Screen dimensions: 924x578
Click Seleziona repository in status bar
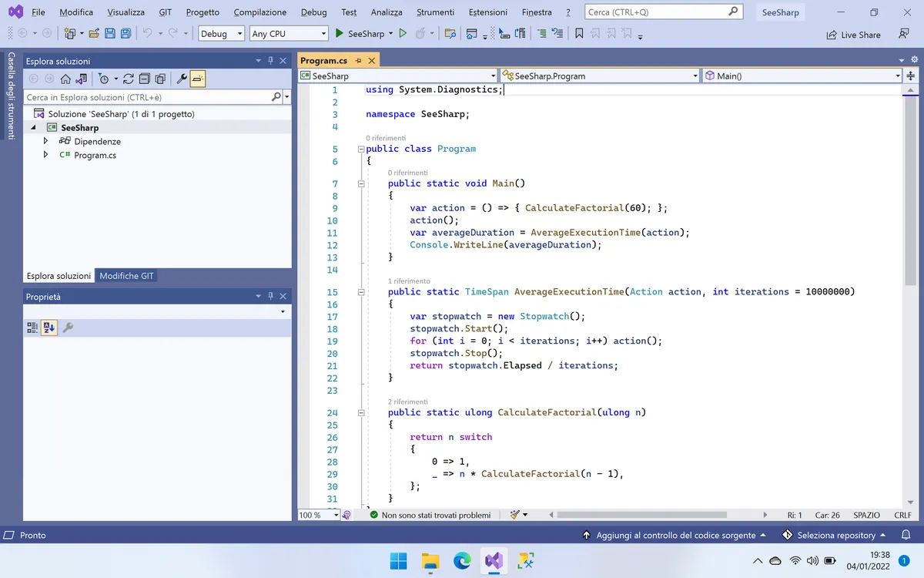coord(834,535)
